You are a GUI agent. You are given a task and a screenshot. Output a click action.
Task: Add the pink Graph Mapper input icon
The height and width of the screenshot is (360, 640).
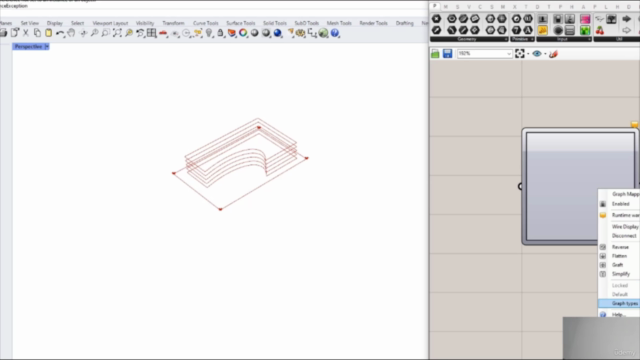coord(585,19)
